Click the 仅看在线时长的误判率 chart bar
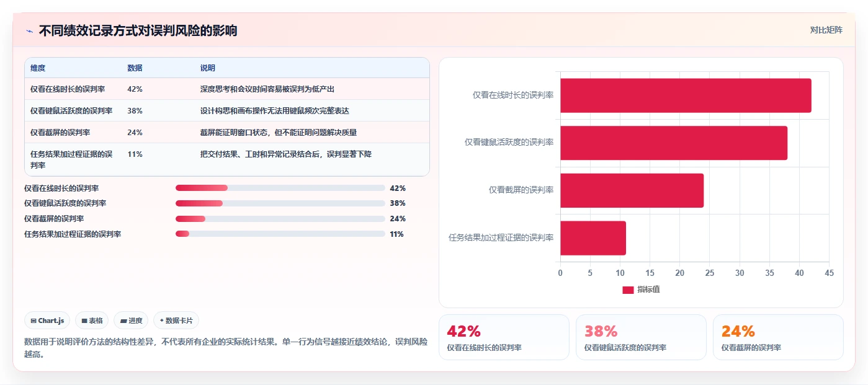 tap(686, 95)
